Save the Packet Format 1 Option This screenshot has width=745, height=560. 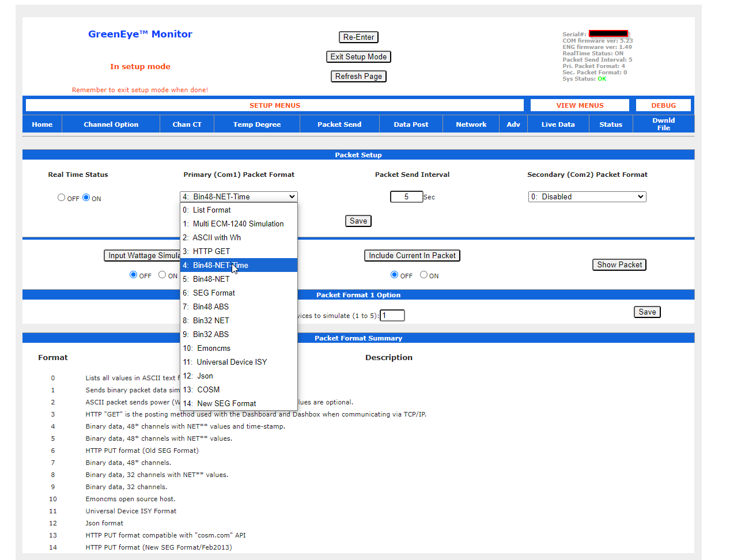pos(647,312)
